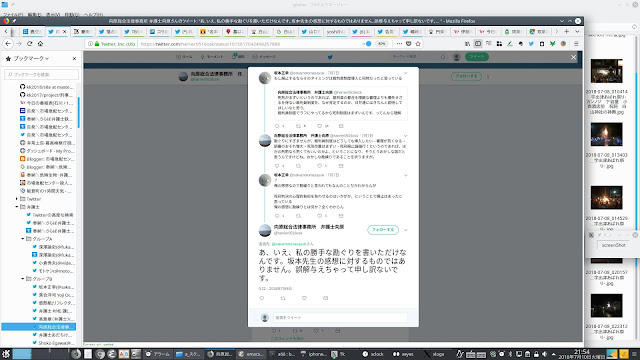Open the kk2018/site at master GitHub bookmark
This screenshot has height=360, width=640.
pos(47,87)
